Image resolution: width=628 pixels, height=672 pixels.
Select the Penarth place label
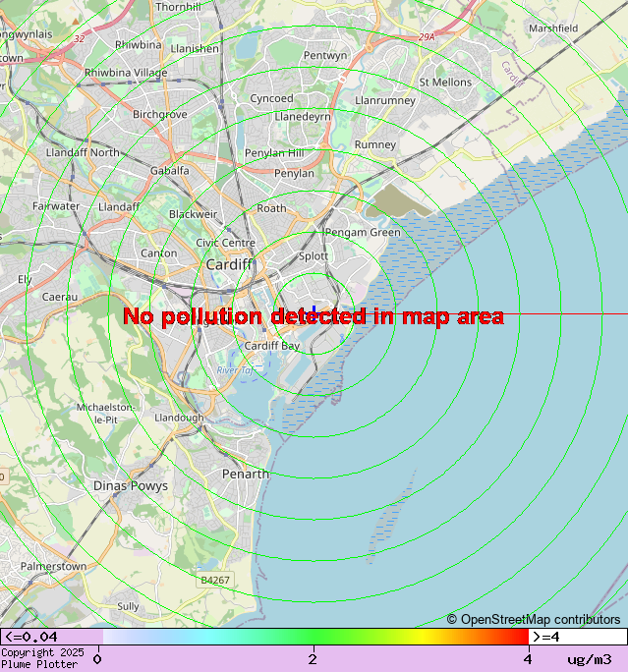[x=245, y=474]
